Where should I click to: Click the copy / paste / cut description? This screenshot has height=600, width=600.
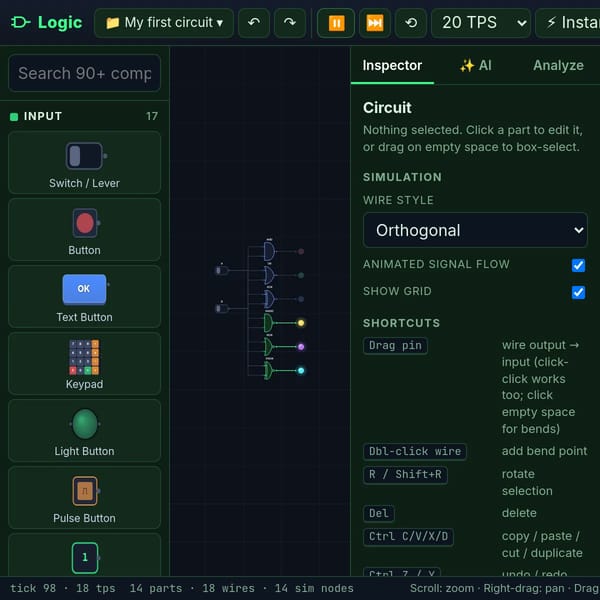click(542, 545)
